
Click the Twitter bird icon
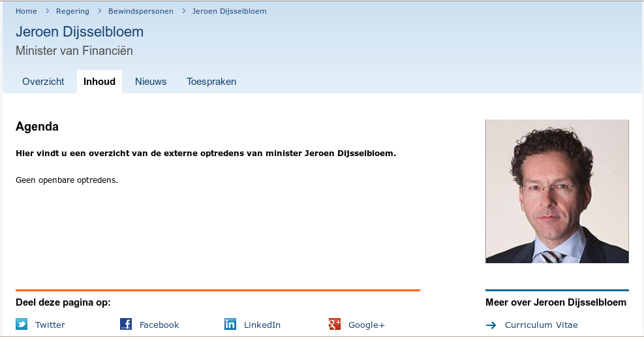click(x=22, y=324)
